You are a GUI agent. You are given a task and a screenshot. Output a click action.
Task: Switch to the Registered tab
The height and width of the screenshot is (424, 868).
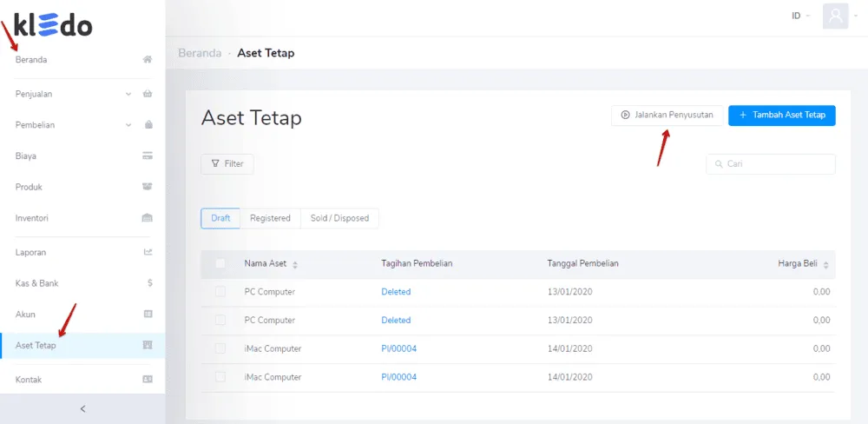(270, 218)
